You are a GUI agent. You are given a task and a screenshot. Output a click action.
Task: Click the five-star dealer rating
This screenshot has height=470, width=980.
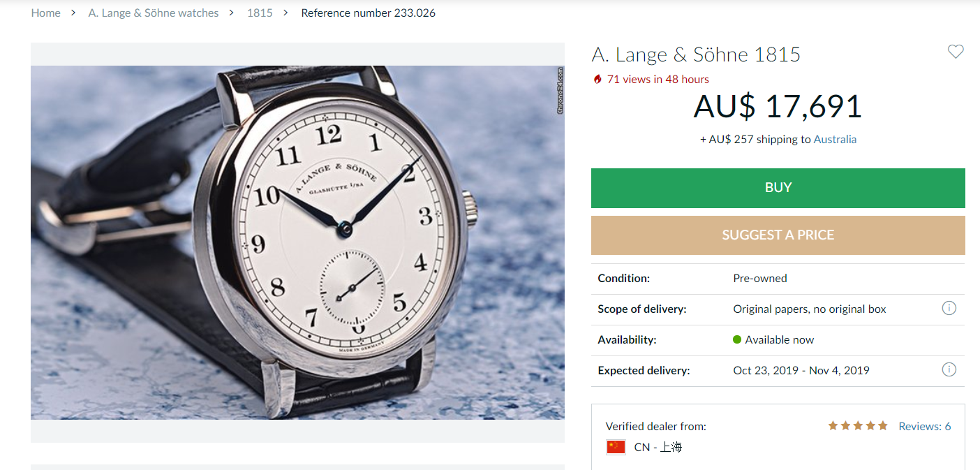click(x=857, y=426)
